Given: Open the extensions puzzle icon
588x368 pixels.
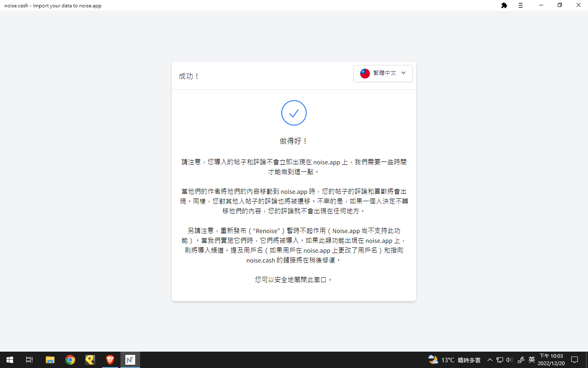Looking at the screenshot, I should [504, 5].
